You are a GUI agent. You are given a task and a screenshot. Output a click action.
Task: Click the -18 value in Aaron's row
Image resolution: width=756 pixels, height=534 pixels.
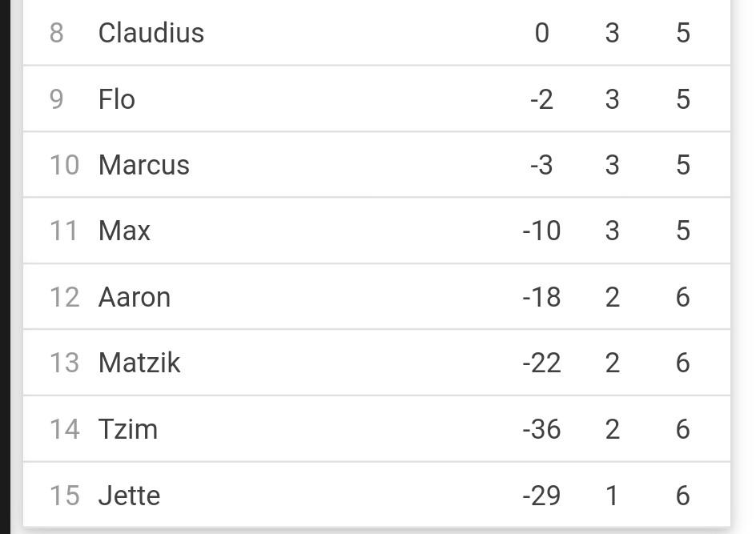click(541, 297)
